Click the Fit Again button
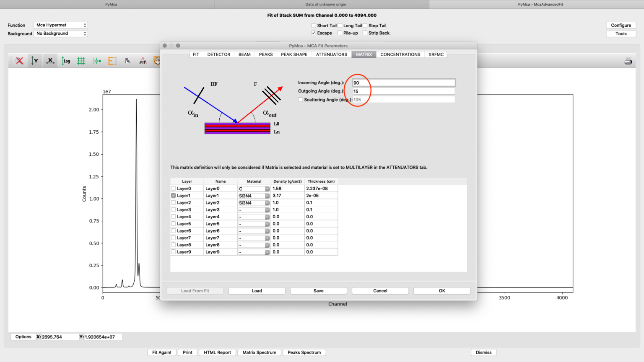 [x=161, y=352]
